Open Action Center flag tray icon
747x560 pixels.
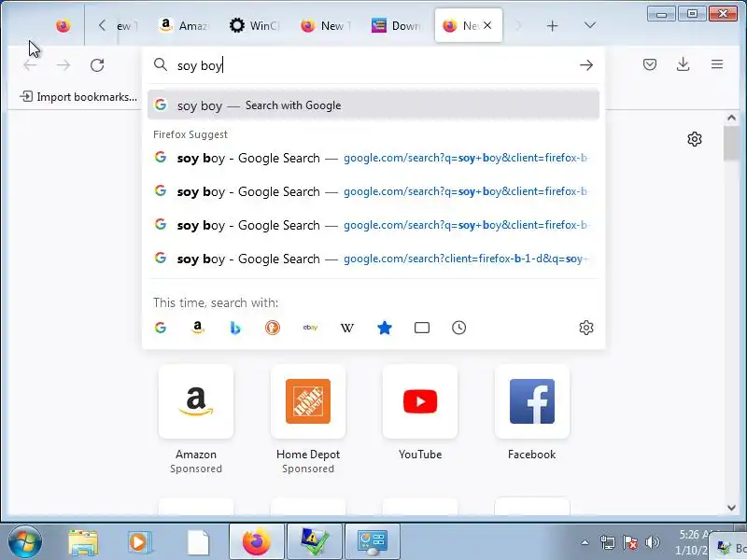[x=629, y=542]
